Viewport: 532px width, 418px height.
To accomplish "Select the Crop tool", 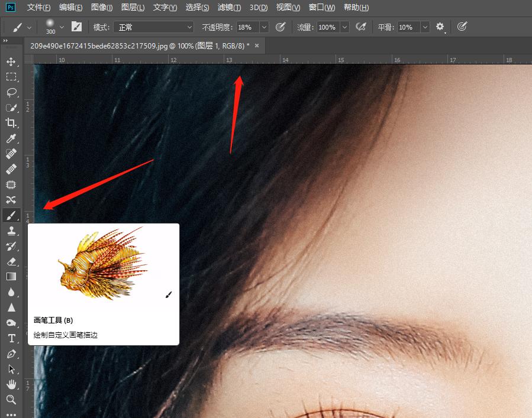I will (11, 123).
